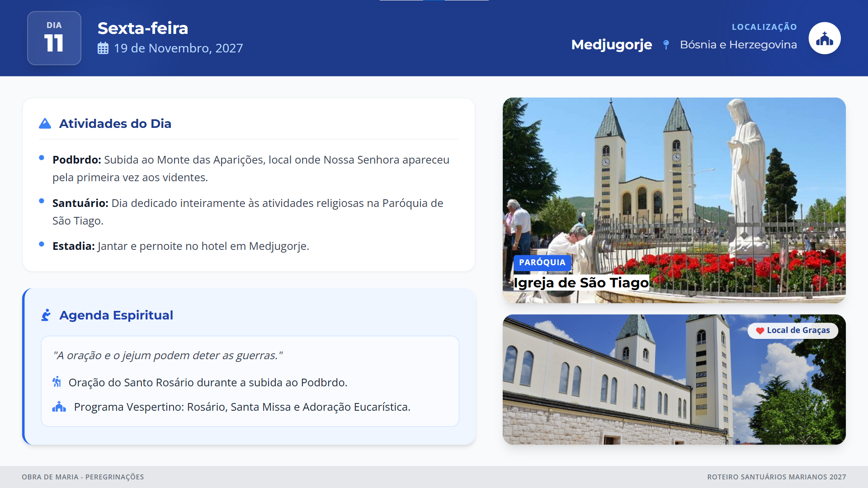Click the mountain icon by Atividades do Dia
The image size is (868, 488).
[x=45, y=123]
